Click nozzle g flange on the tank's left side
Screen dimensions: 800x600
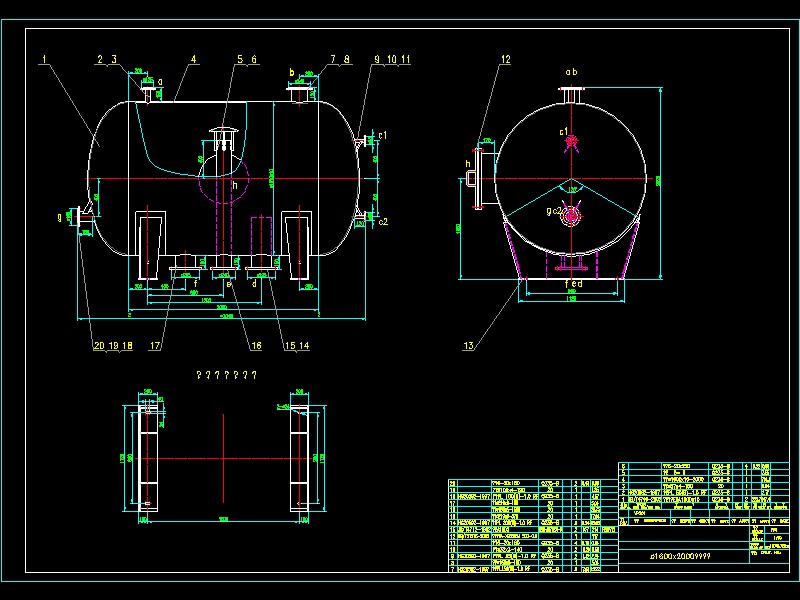(75, 214)
